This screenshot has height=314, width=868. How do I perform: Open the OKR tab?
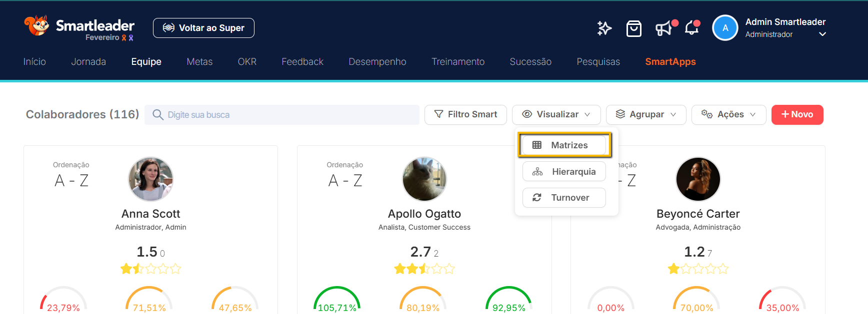tap(247, 61)
